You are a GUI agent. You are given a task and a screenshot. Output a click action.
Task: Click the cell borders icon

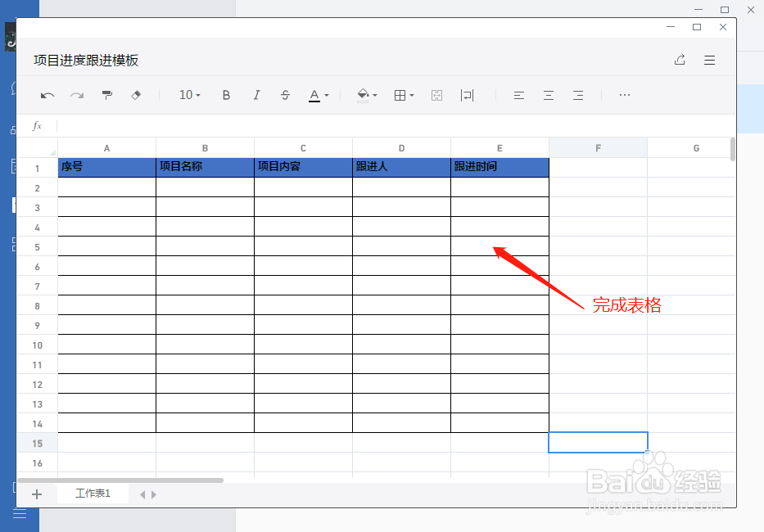pyautogui.click(x=400, y=96)
